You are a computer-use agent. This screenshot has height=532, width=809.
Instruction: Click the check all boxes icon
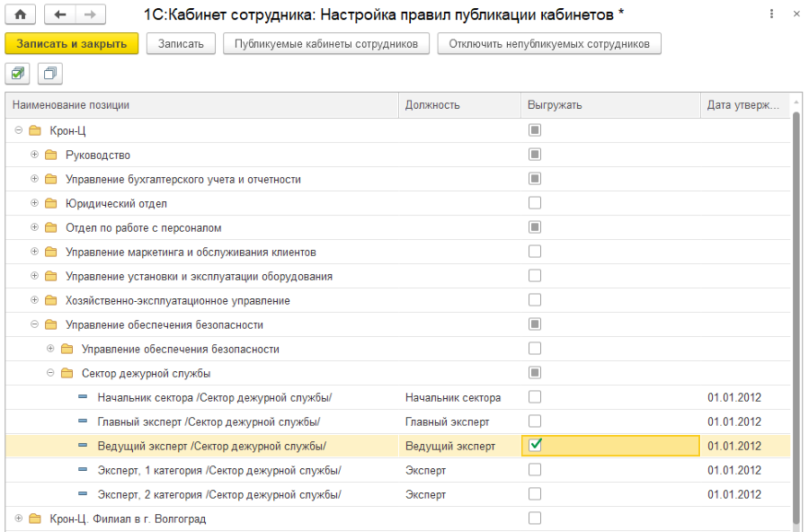(x=20, y=73)
